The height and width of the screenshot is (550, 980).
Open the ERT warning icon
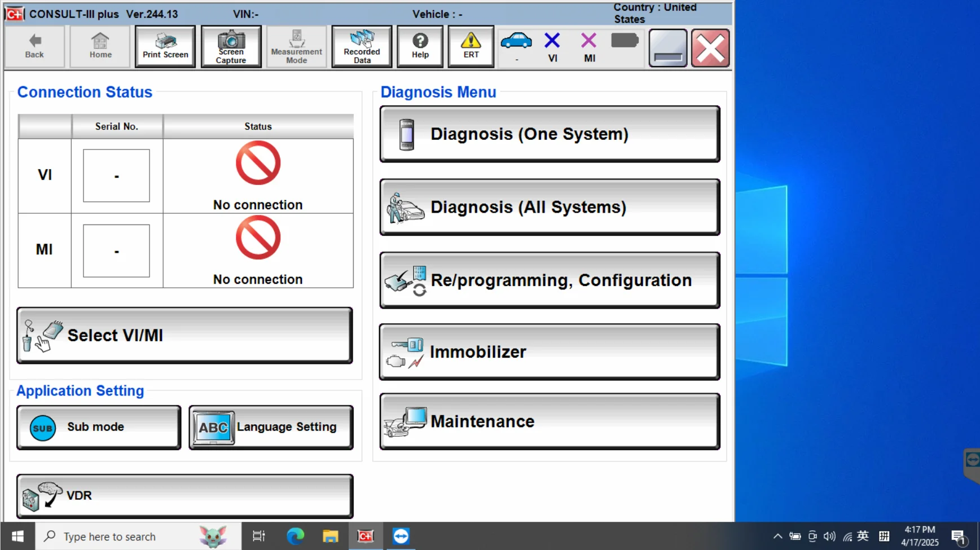[471, 46]
